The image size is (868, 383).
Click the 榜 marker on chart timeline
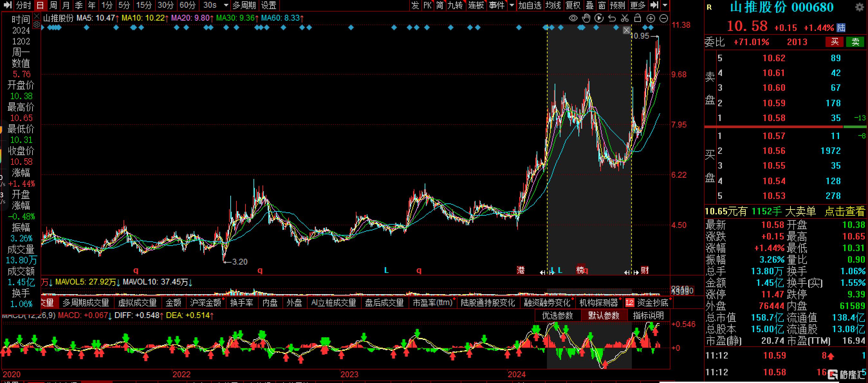[580, 270]
